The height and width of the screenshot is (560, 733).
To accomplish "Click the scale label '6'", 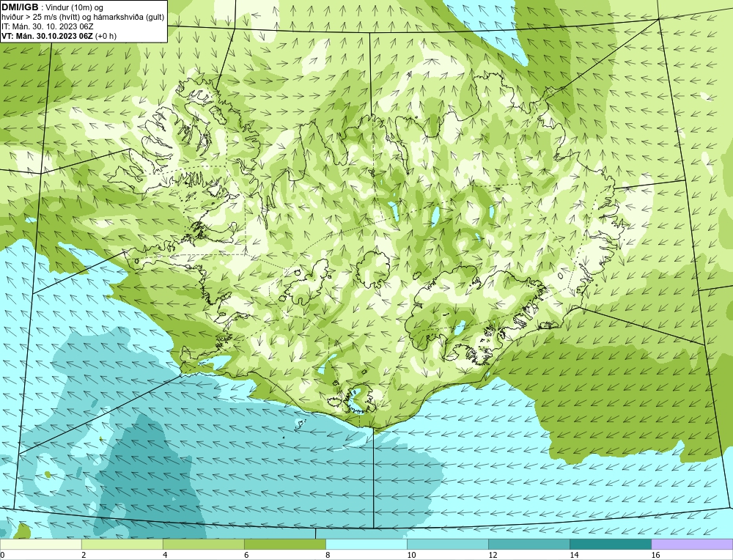I will (246, 555).
